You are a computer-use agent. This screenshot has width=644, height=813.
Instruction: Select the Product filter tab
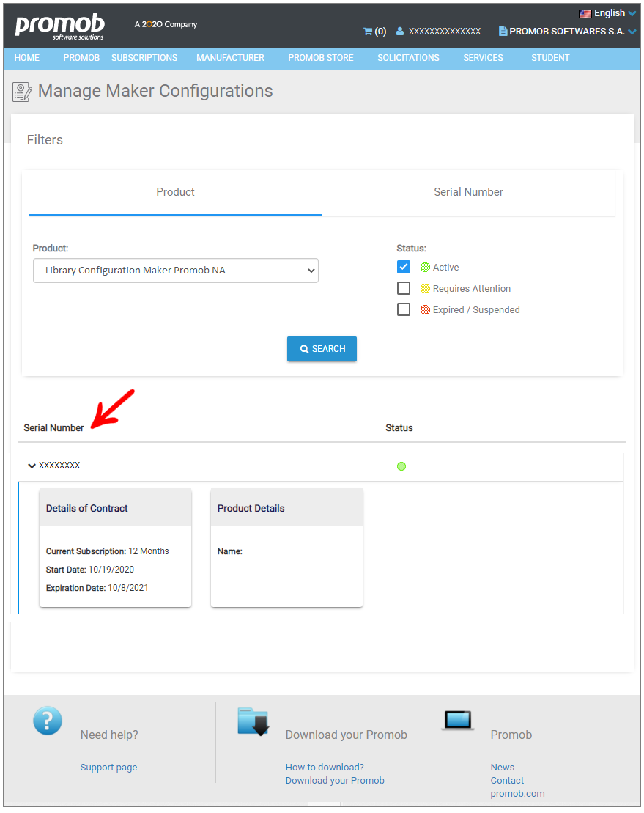point(176,192)
